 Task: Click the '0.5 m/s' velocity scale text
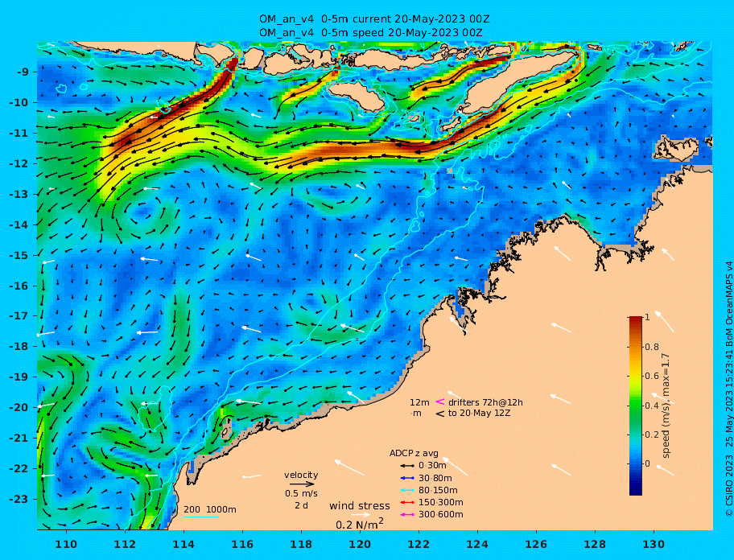click(x=301, y=493)
